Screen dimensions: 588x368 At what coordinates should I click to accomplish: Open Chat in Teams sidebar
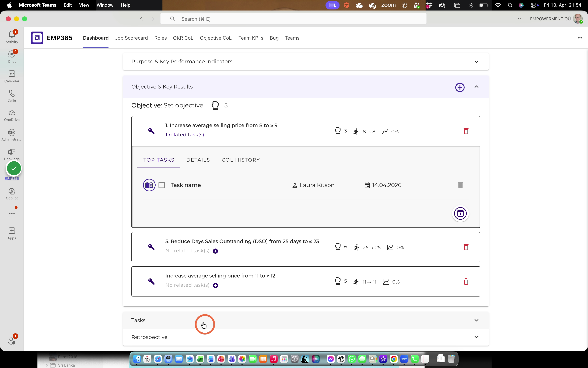click(x=12, y=56)
